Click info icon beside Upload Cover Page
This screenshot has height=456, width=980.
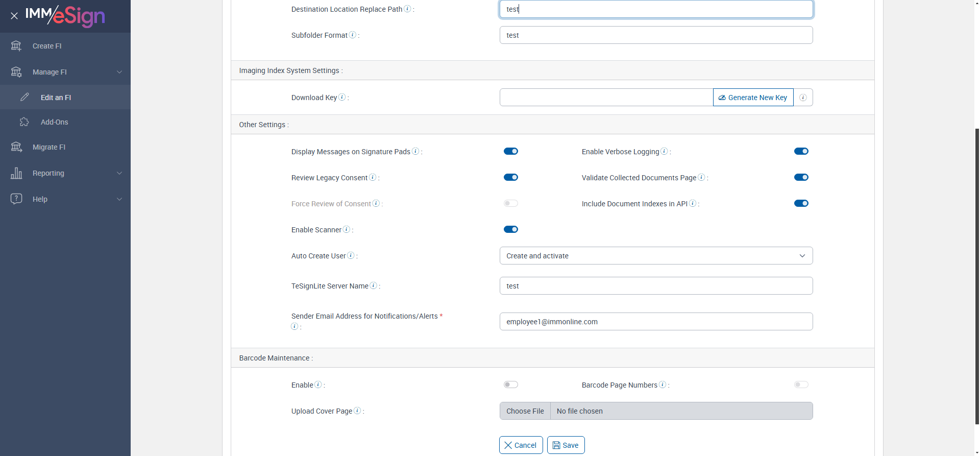357,411
